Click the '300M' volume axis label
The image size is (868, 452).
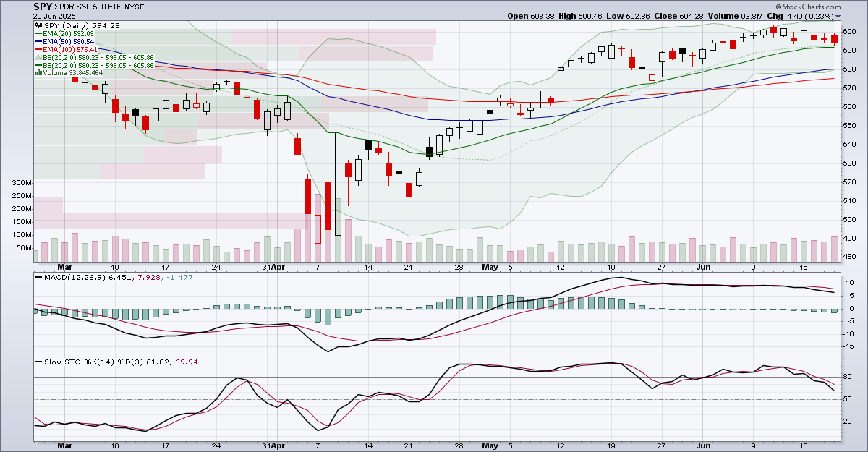[21, 183]
